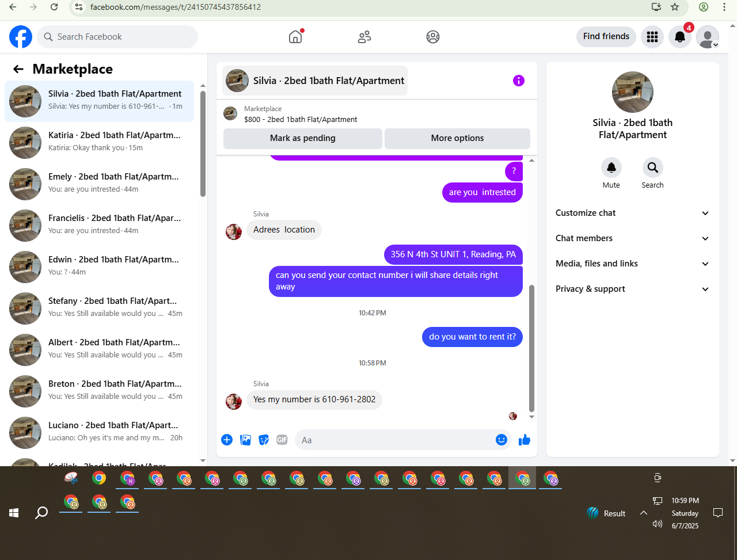This screenshot has width=737, height=560.
Task: Click install app icon in address bar
Action: (x=656, y=7)
